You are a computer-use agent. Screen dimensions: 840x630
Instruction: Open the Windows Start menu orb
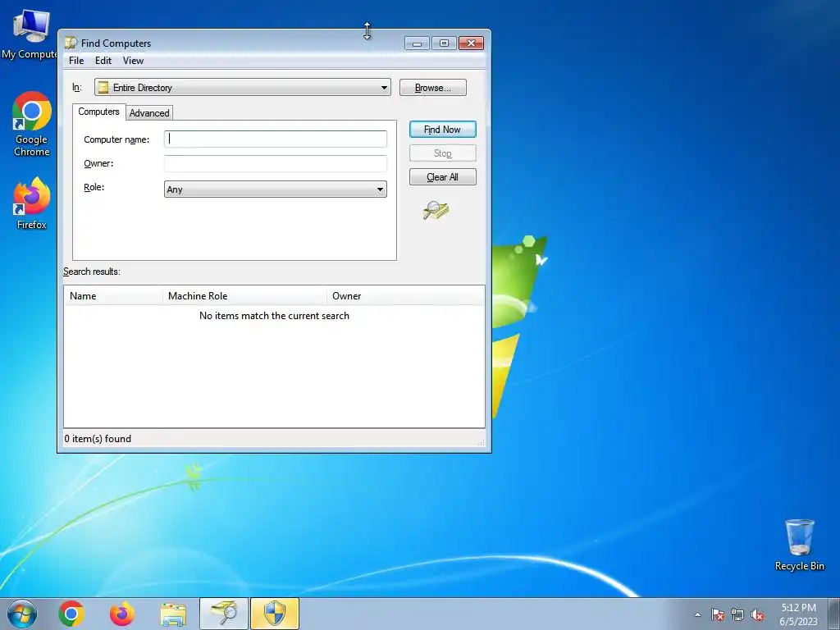(x=22, y=614)
